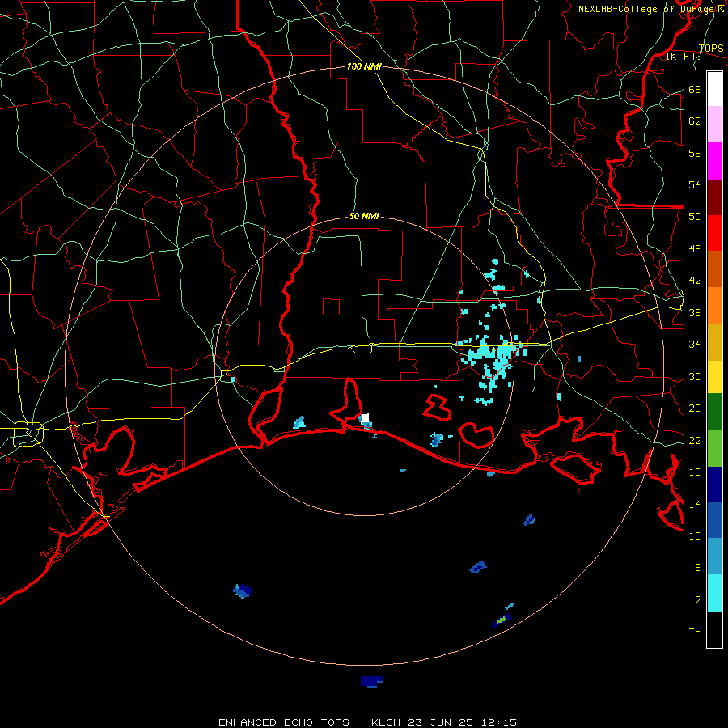The image size is (728, 728).
Task: Click the yellow legend swatch
Action: tap(714, 377)
